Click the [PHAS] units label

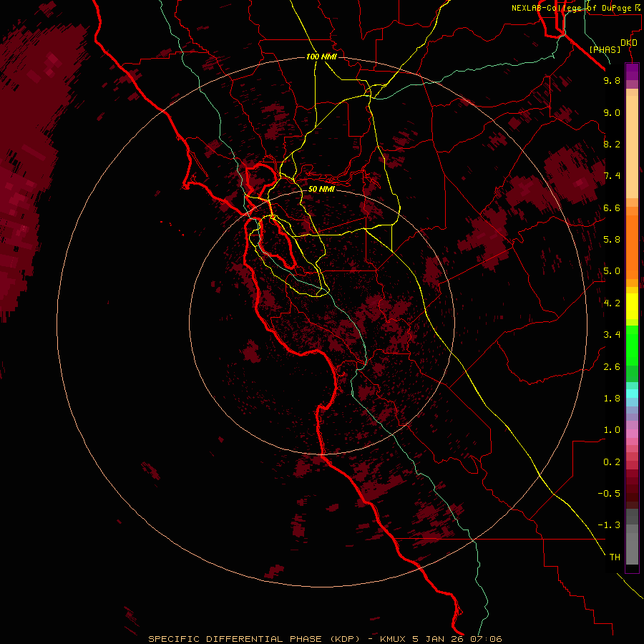point(605,49)
